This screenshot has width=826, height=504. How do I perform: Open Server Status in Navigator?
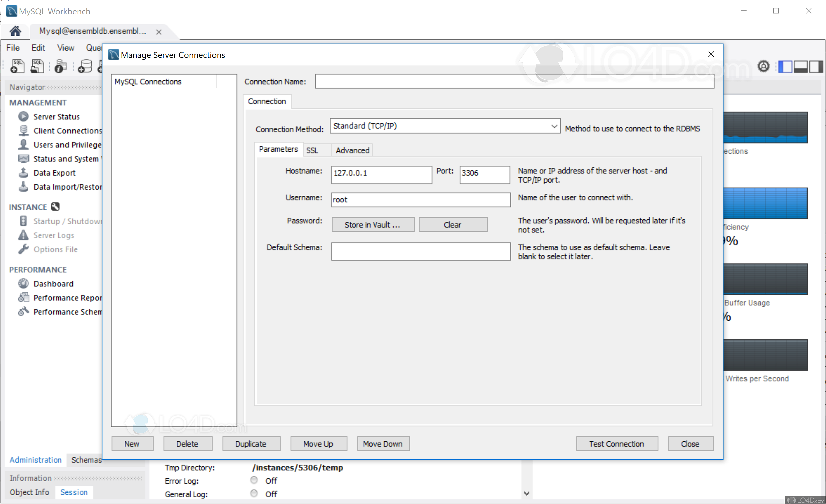[x=56, y=117]
